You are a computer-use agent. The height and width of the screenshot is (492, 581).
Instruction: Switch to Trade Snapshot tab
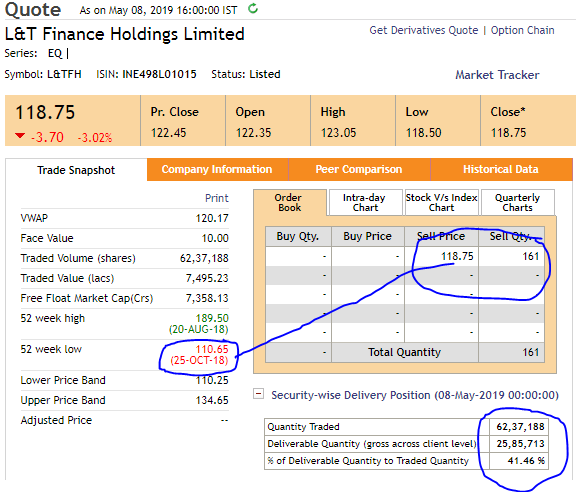(x=76, y=170)
